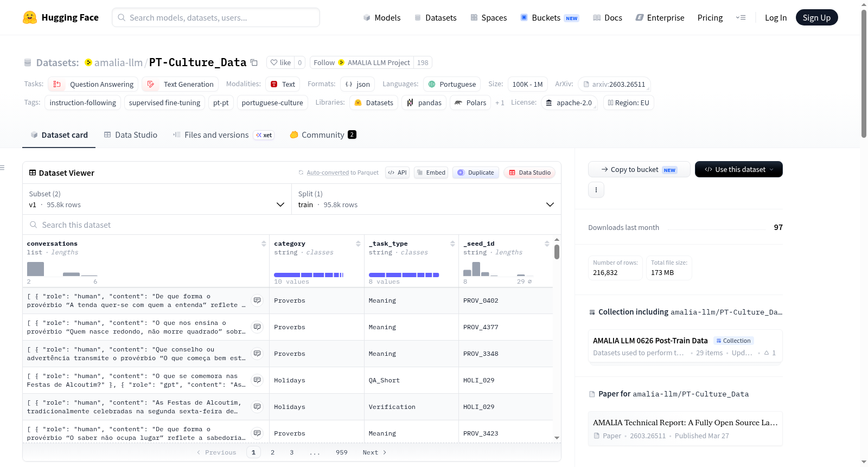Click the Copy to bucket button
The image size is (868, 467).
coord(639,169)
